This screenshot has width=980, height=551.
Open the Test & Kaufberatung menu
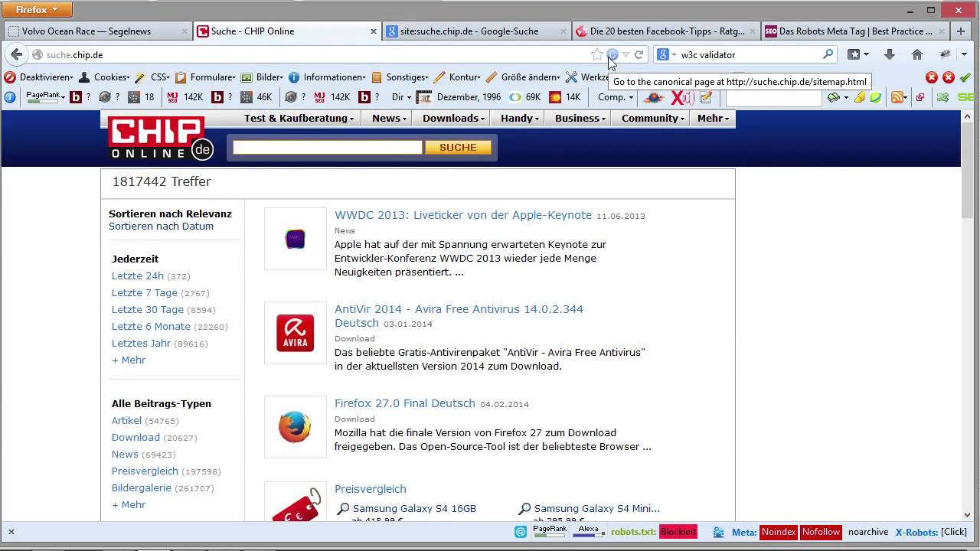[299, 118]
